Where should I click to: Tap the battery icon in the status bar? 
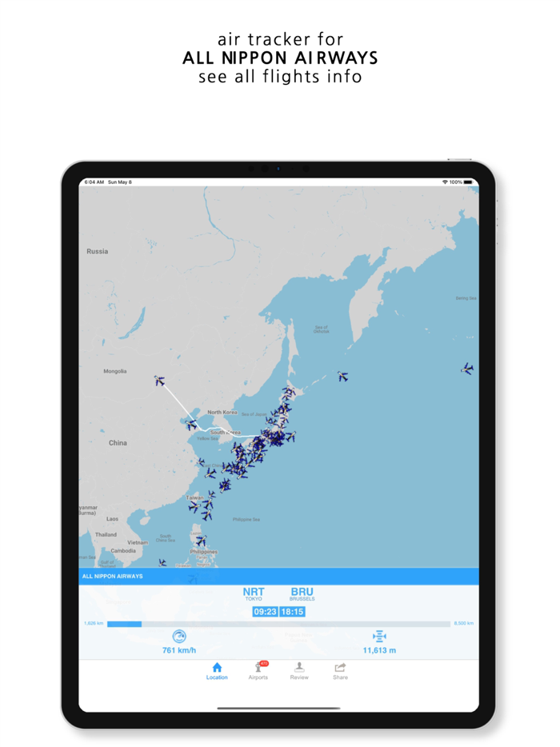coord(468,182)
